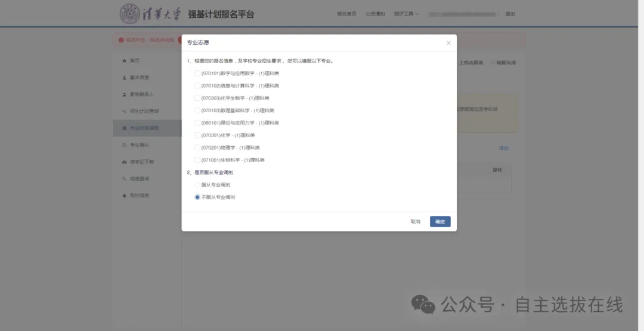Expand the 测评工具 dropdown in top navigation
644x331 pixels.
pos(406,14)
